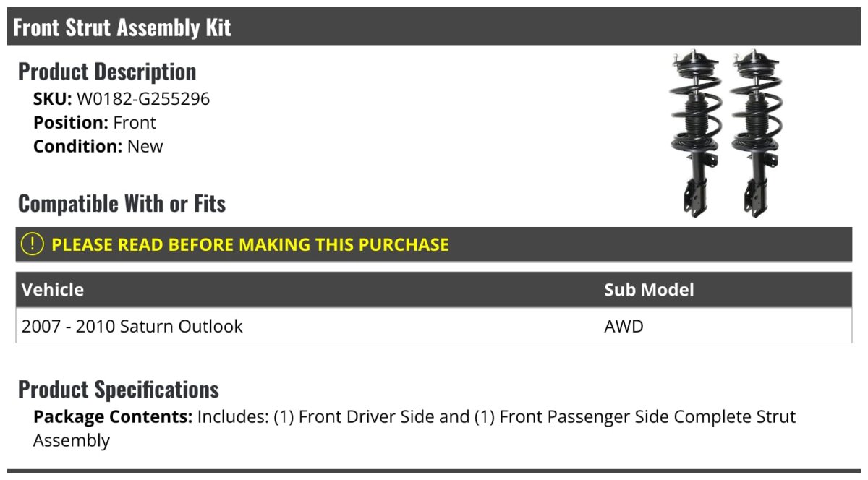Click the New condition value

pyautogui.click(x=145, y=146)
